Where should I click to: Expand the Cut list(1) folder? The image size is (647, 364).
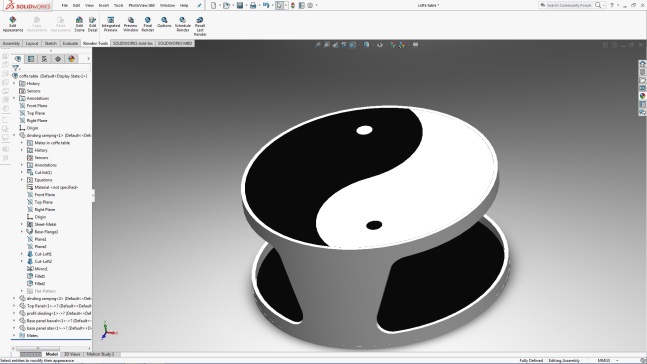click(22, 173)
